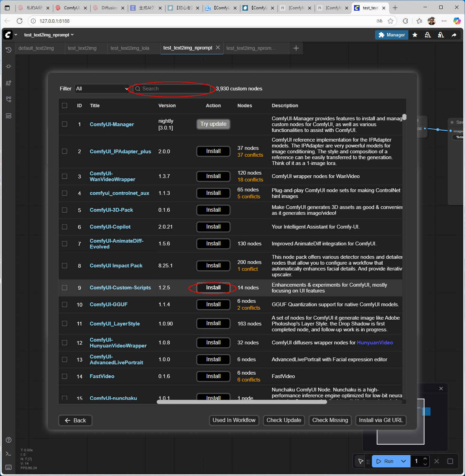This screenshot has width=465, height=476.
Task: Click the help question mark icon
Action: click(x=9, y=440)
